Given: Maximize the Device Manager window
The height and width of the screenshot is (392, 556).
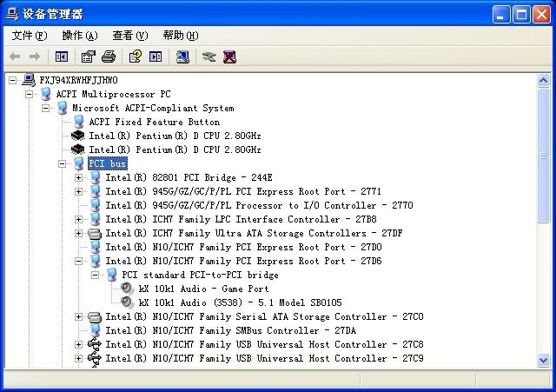Looking at the screenshot, I should click(521, 15).
